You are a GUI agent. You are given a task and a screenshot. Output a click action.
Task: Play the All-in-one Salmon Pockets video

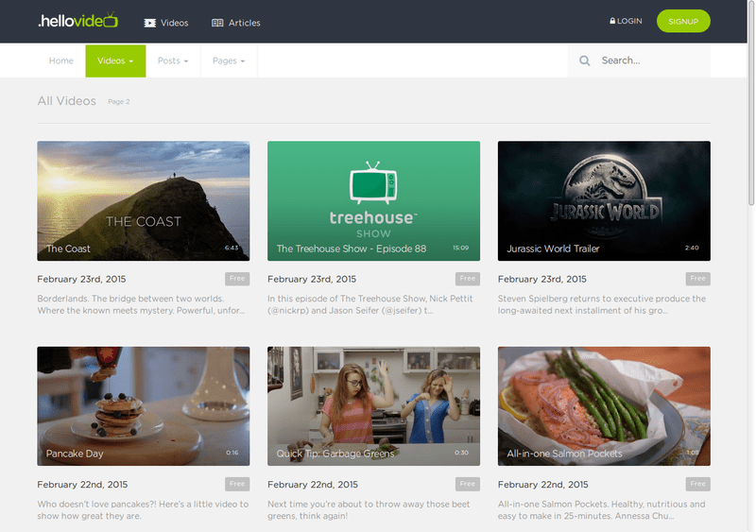(x=604, y=405)
